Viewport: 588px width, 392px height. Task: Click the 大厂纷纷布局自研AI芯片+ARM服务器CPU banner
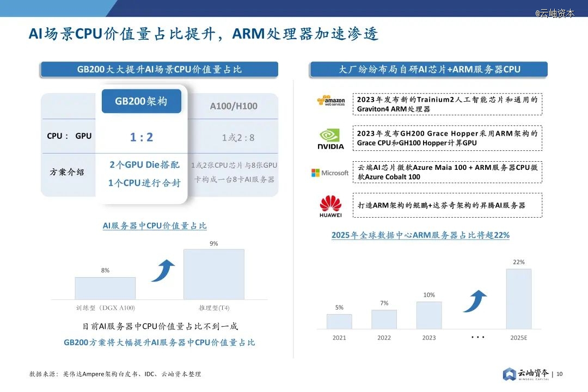tap(429, 69)
